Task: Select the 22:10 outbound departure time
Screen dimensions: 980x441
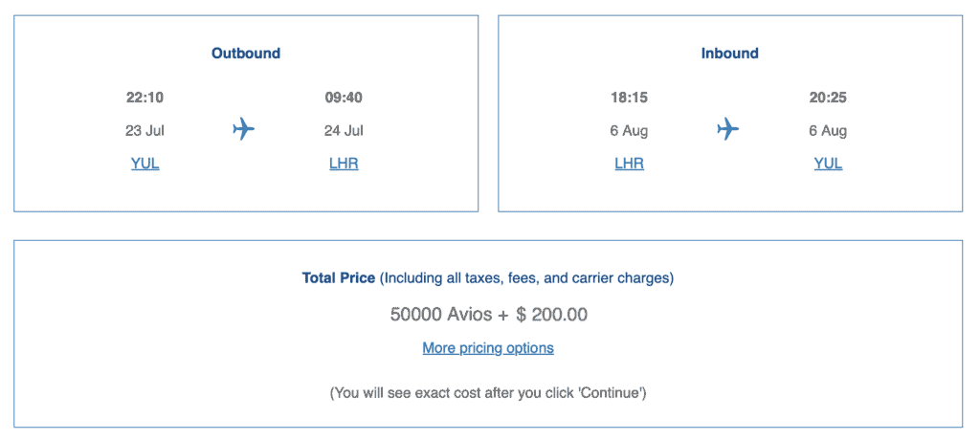Action: point(145,98)
